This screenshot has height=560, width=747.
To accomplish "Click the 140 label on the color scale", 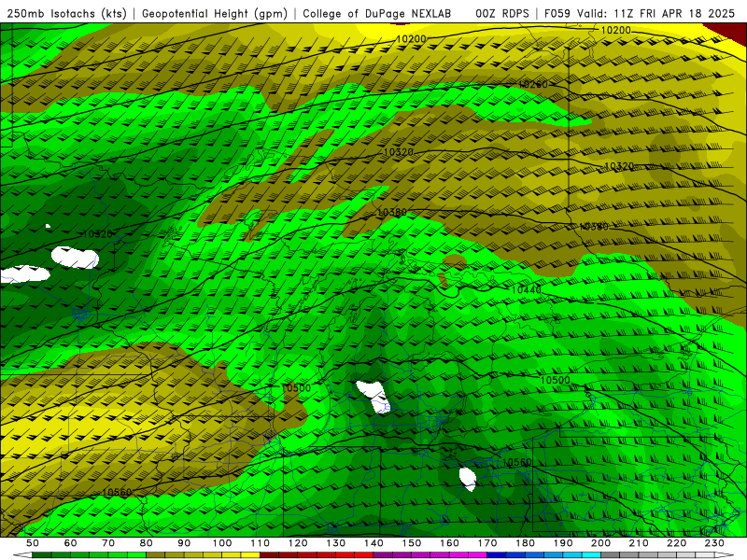I will tap(373, 543).
